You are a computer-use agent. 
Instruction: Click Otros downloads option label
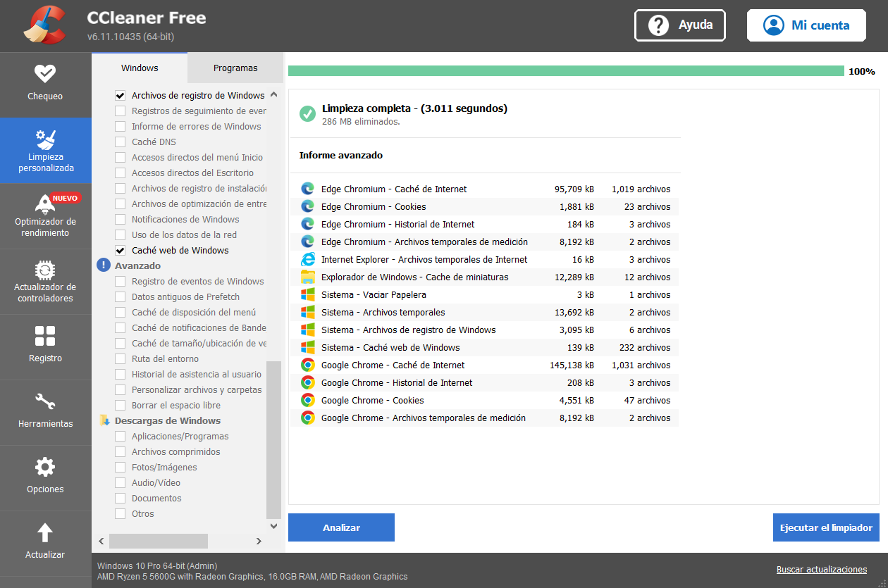coord(143,513)
